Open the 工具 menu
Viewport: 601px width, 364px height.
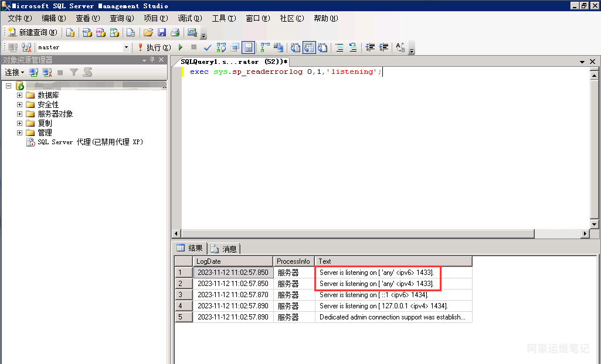(223, 18)
